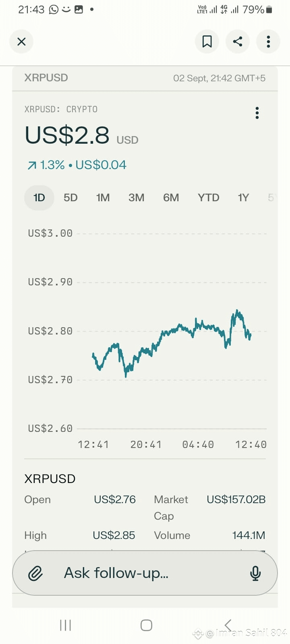Tap the paperclip attachment icon
This screenshot has height=644, width=290.
coord(35,573)
